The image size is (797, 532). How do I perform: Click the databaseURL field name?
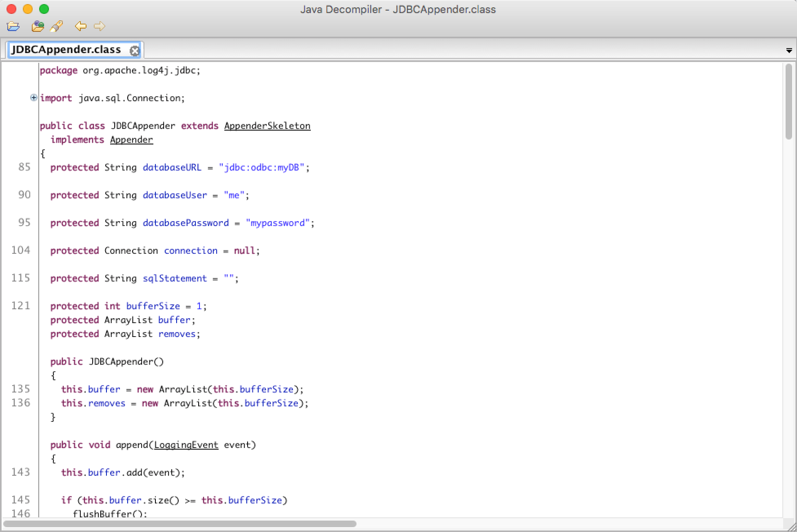click(x=172, y=167)
